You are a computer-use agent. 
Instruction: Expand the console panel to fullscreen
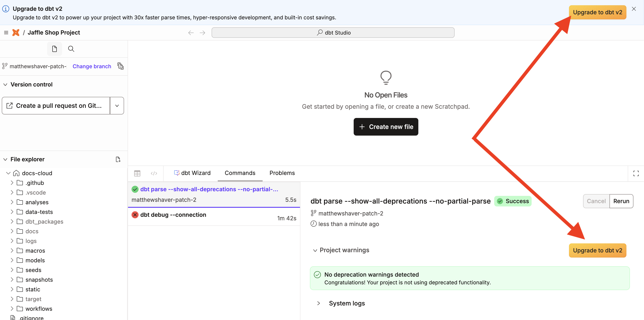(636, 173)
